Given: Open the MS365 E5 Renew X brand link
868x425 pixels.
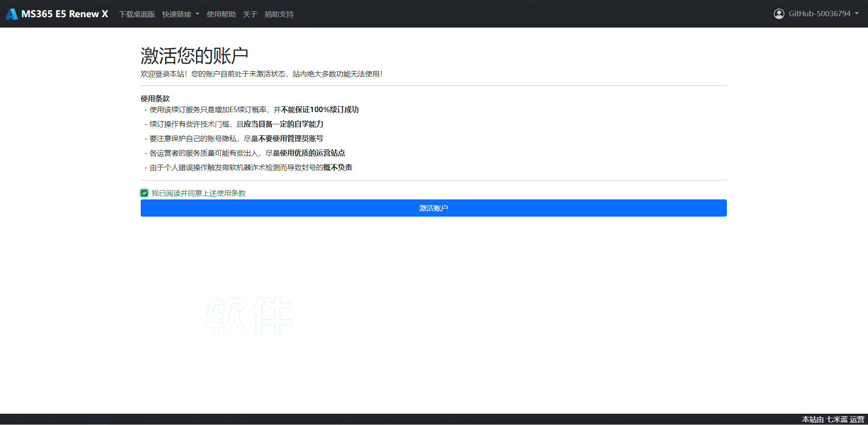Looking at the screenshot, I should click(64, 14).
